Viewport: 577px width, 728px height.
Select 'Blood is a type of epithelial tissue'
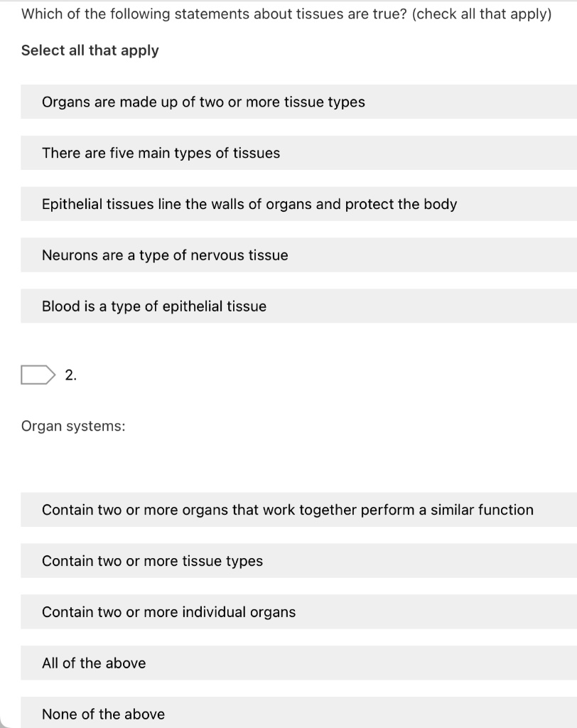154,306
